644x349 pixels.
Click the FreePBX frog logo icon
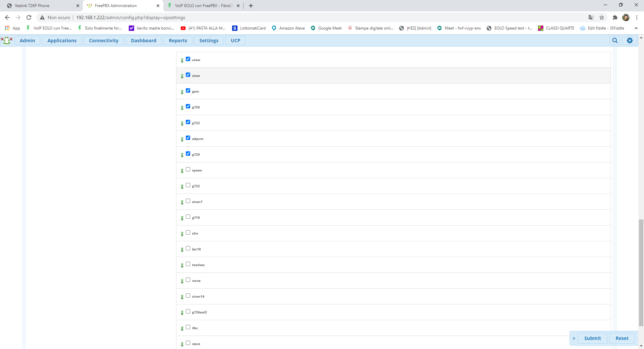[7, 41]
